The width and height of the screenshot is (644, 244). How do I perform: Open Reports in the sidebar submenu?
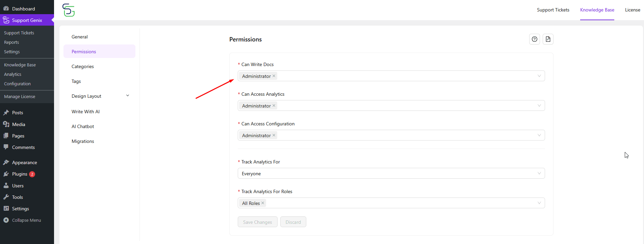(11, 42)
